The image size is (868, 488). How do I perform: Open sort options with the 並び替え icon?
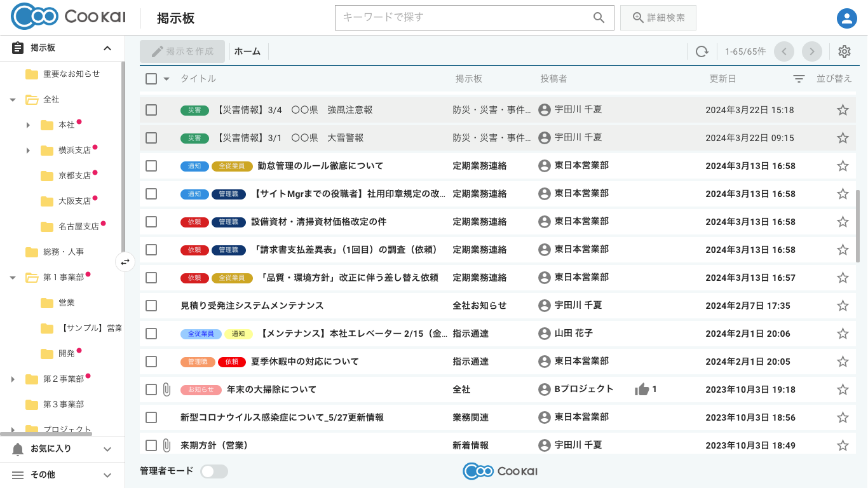(x=799, y=79)
